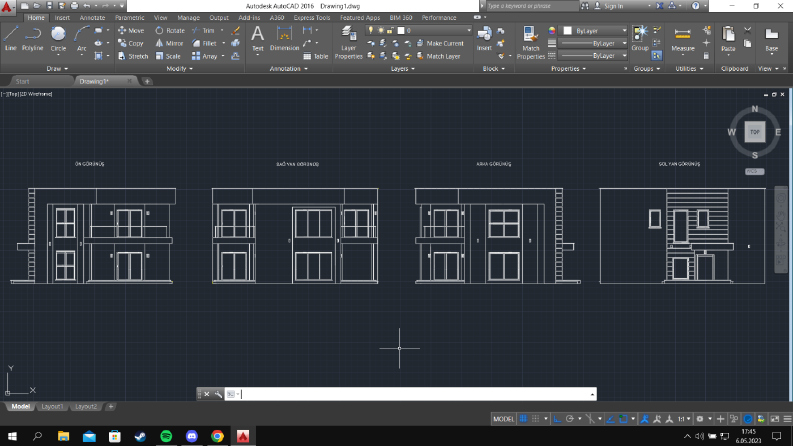Click the Group tool
The width and height of the screenshot is (793, 446).
(640, 38)
